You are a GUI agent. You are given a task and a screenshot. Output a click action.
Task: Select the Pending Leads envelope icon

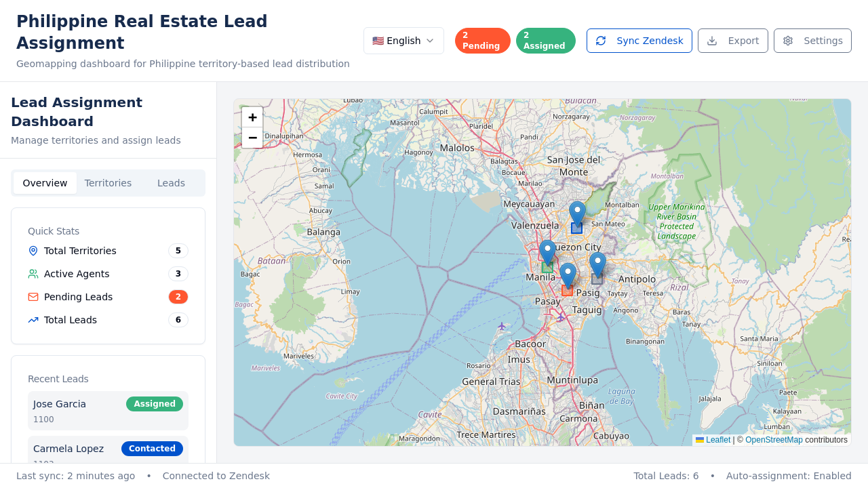[x=32, y=297]
